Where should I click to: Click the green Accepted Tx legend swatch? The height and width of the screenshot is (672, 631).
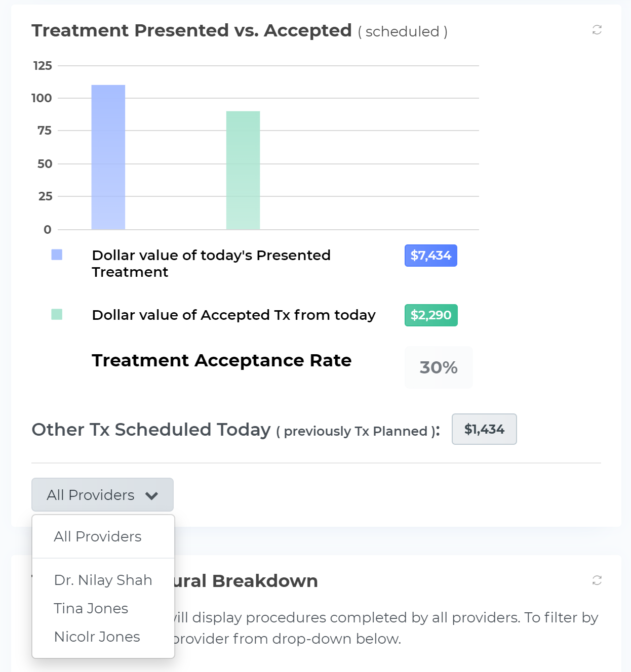57,314
